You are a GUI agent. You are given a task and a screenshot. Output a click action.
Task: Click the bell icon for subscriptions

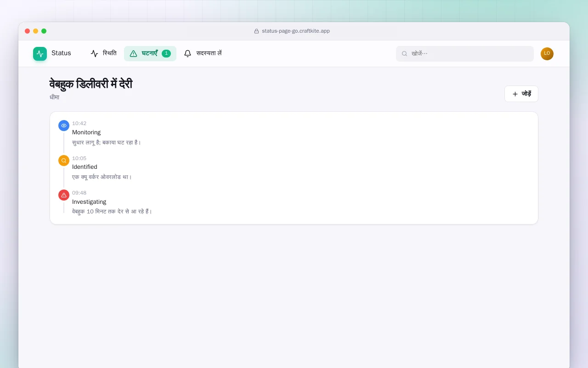[x=187, y=54]
